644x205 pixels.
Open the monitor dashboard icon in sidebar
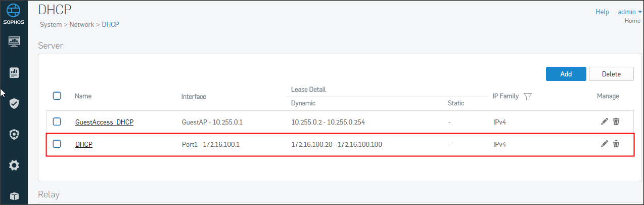click(x=14, y=42)
